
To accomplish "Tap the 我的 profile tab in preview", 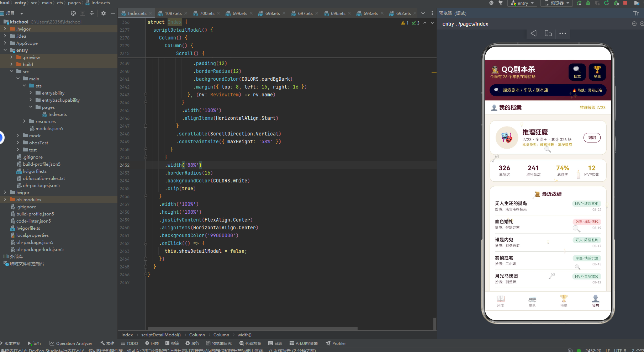I will 595,301.
